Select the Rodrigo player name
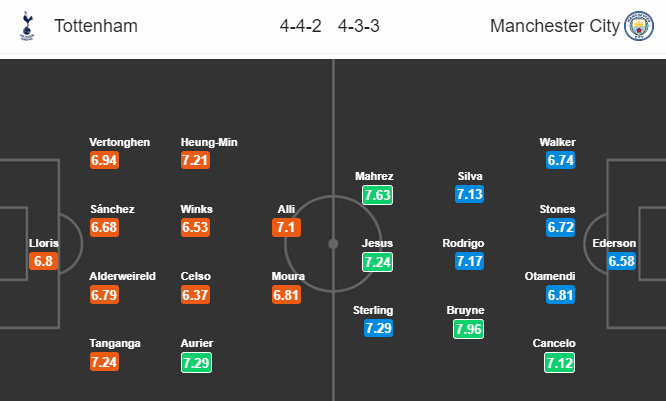This screenshot has width=666, height=401. click(x=463, y=243)
